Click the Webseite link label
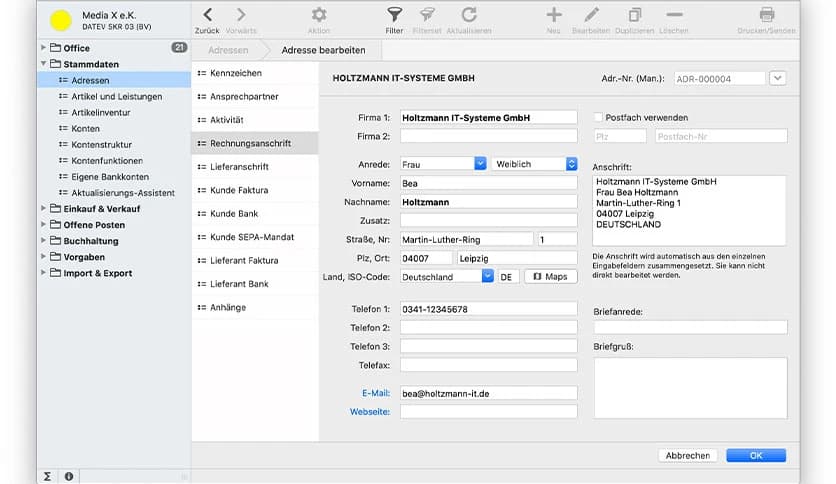Screen dimensions: 836x484 tap(370, 412)
